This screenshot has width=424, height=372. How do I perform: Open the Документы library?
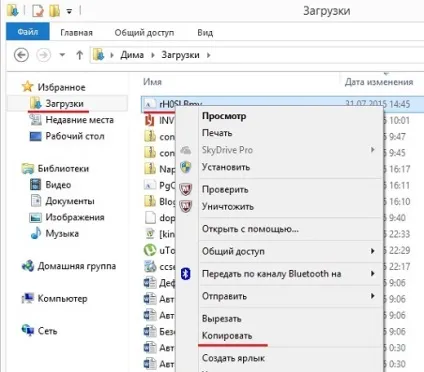70,201
